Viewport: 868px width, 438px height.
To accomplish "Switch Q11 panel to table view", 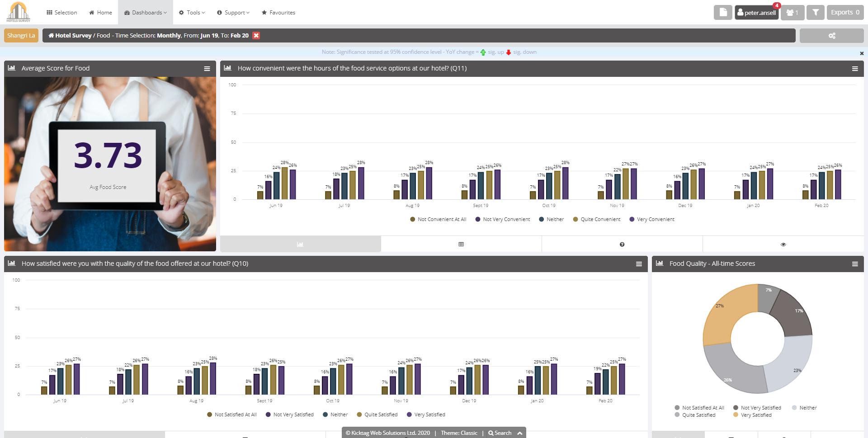I will click(461, 244).
